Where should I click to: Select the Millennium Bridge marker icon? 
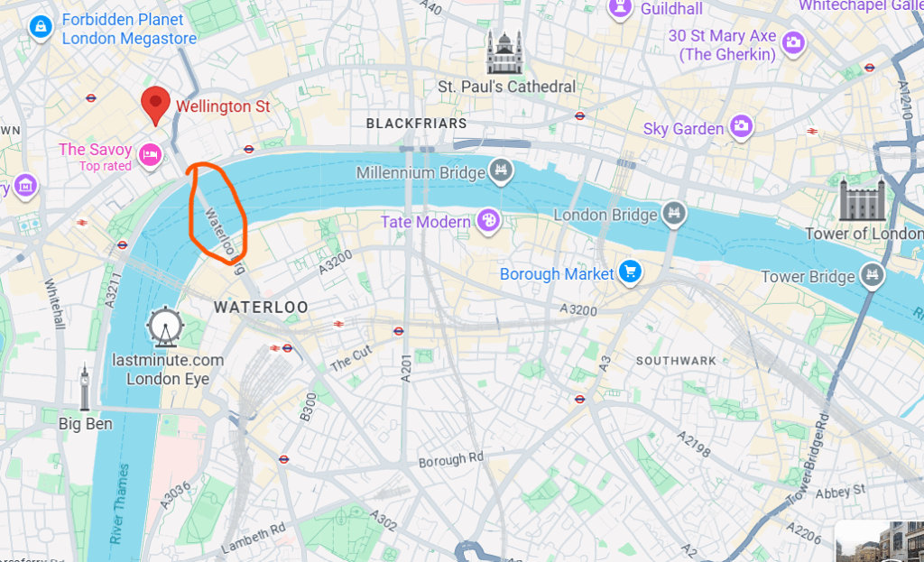tap(501, 171)
